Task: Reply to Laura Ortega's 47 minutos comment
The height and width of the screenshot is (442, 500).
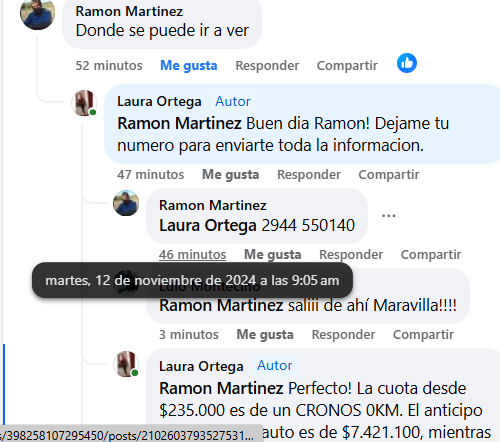Action: tap(309, 175)
